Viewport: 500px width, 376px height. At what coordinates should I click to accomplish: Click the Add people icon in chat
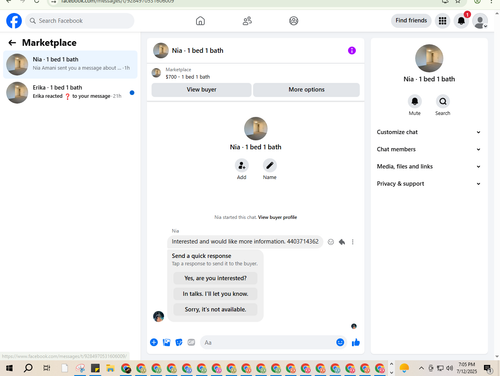coord(242,166)
